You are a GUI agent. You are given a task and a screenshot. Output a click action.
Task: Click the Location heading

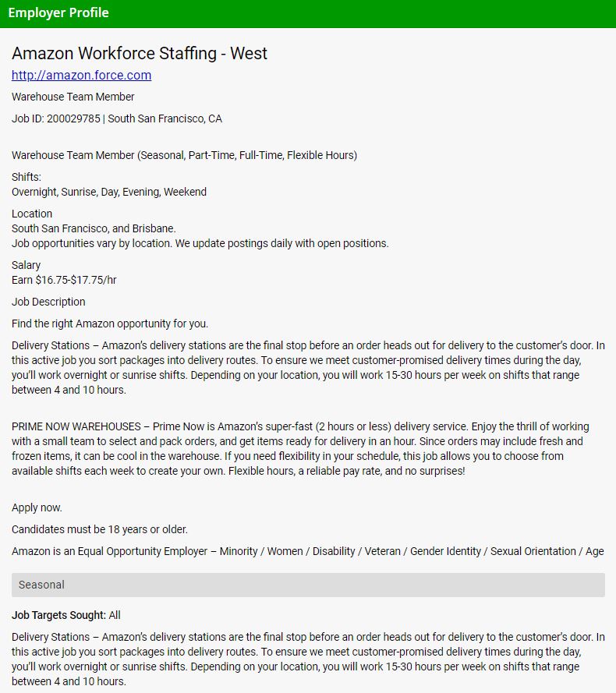coord(32,214)
